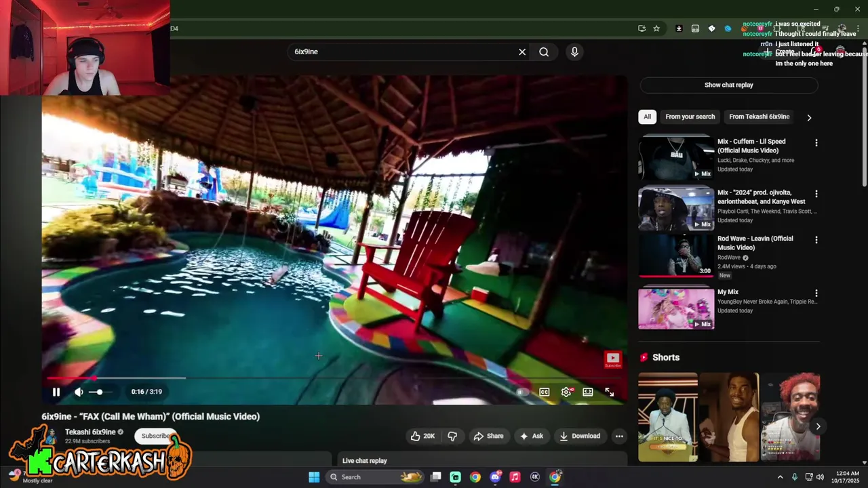The image size is (868, 488).
Task: Mute the video with the speaker icon
Action: 79,392
